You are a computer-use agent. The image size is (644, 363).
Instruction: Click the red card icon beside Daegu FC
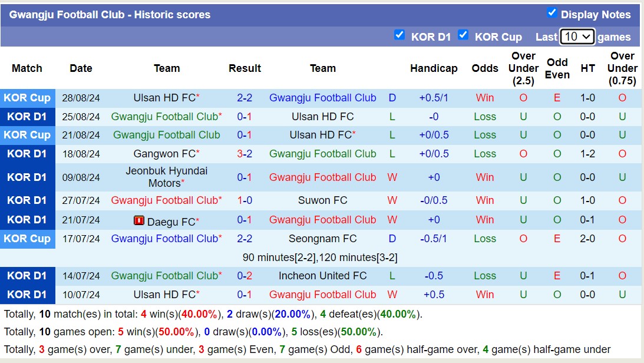(x=139, y=221)
